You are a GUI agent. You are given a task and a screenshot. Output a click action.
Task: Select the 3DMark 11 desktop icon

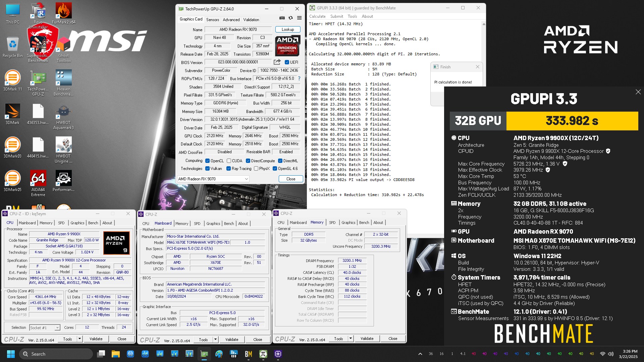pyautogui.click(x=13, y=81)
